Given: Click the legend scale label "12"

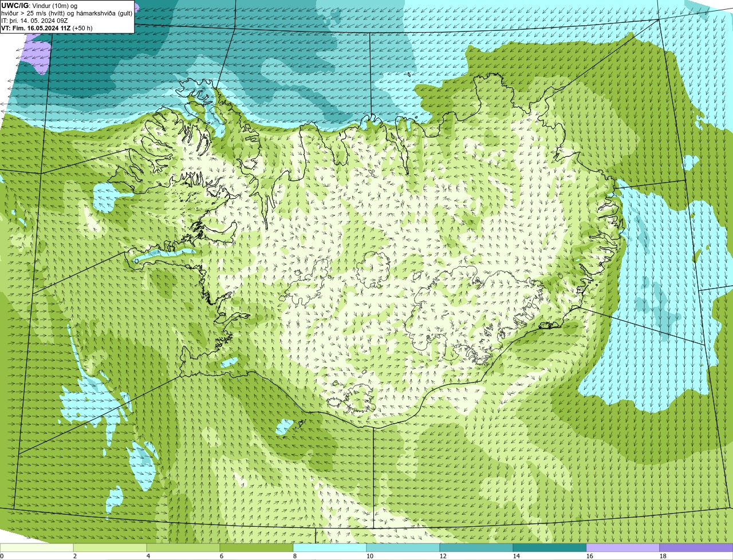Looking at the screenshot, I should click(443, 556).
